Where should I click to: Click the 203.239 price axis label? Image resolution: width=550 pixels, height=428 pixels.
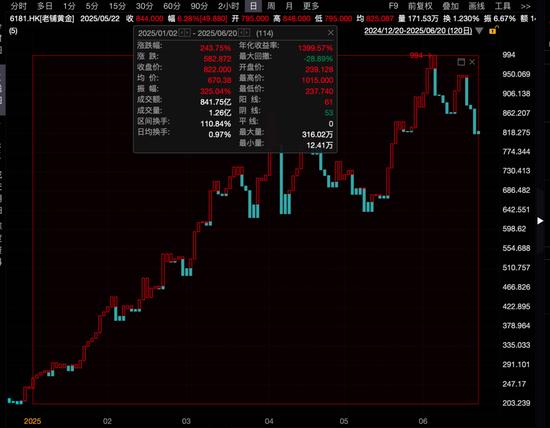[x=516, y=403]
